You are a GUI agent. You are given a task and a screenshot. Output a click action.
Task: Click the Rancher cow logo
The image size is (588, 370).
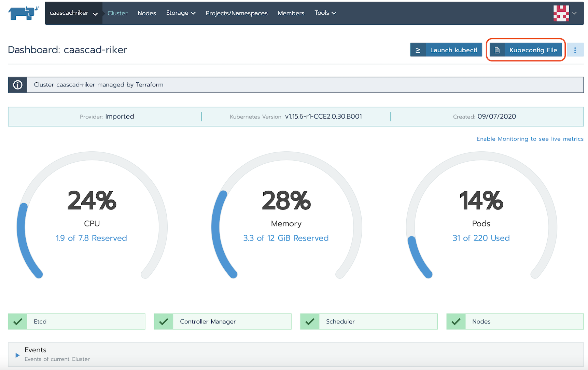click(x=23, y=13)
